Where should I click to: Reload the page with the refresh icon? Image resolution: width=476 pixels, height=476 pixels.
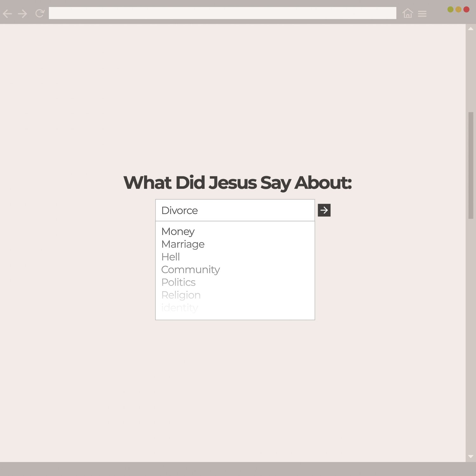coord(40,13)
